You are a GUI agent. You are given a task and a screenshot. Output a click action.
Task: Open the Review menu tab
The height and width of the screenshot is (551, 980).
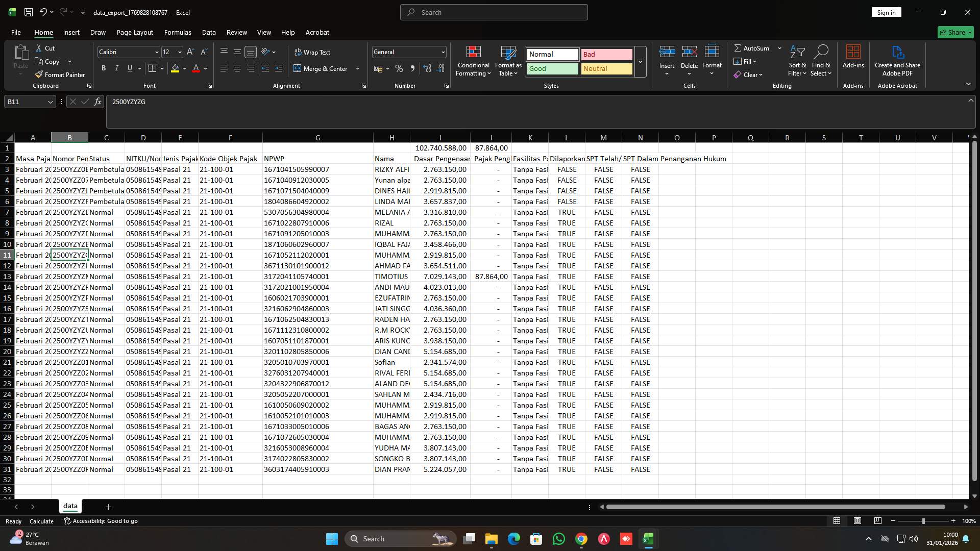pyautogui.click(x=236, y=32)
